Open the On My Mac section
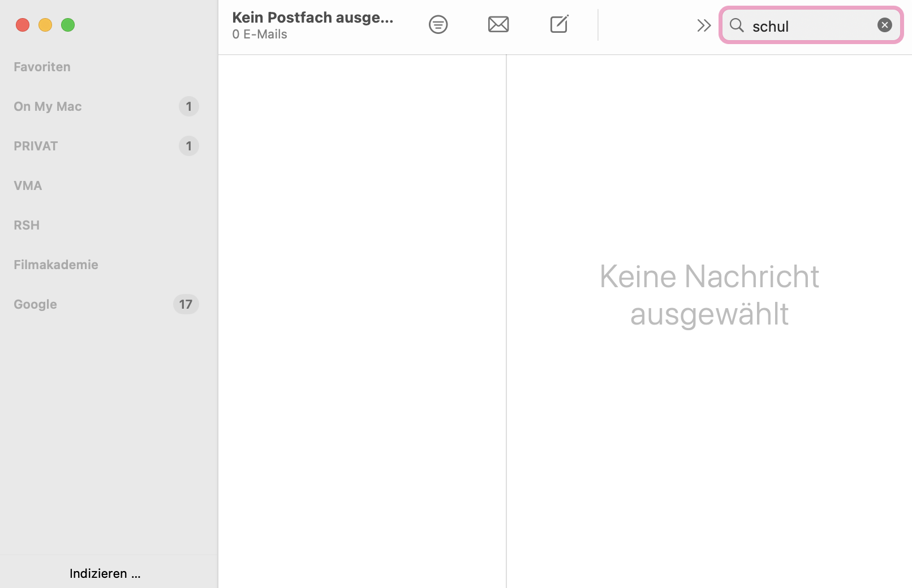 [x=48, y=106]
